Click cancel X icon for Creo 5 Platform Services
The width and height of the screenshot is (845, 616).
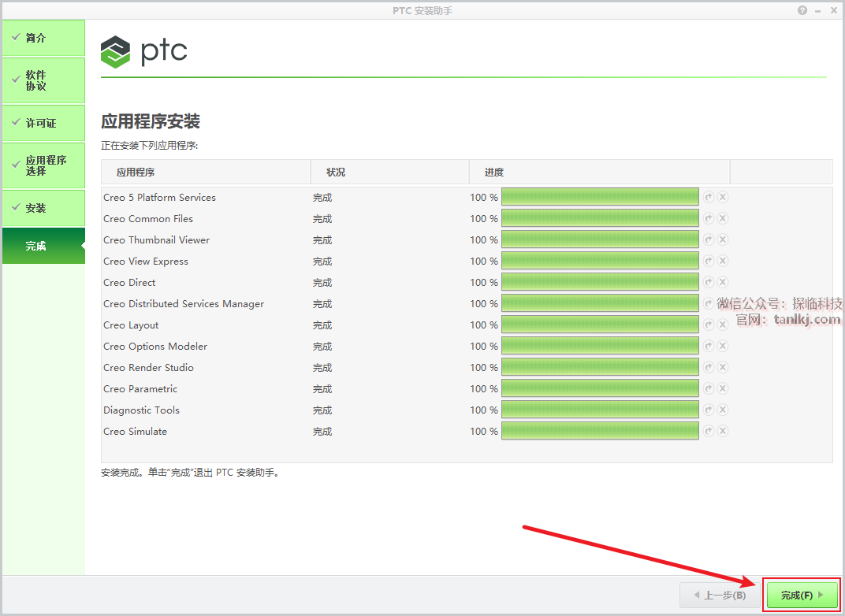723,197
